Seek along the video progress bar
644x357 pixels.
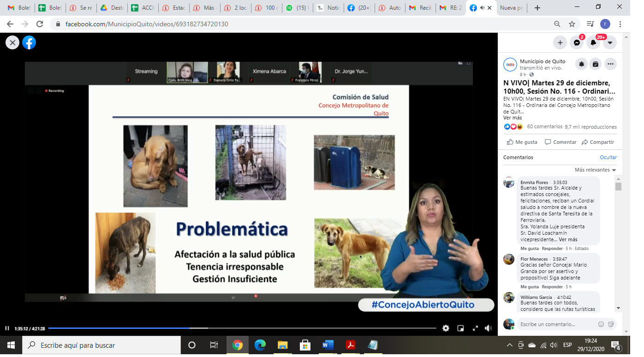pos(242,328)
